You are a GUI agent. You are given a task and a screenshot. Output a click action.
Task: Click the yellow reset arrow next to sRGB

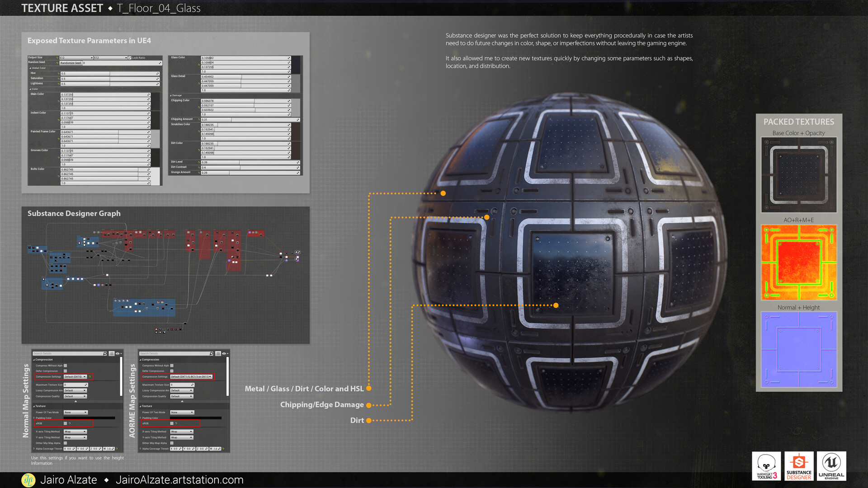(70, 423)
